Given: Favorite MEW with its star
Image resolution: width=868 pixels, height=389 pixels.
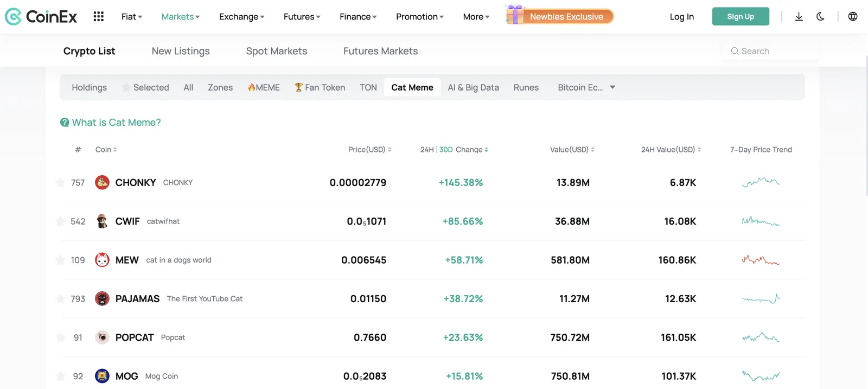Looking at the screenshot, I should tap(61, 260).
